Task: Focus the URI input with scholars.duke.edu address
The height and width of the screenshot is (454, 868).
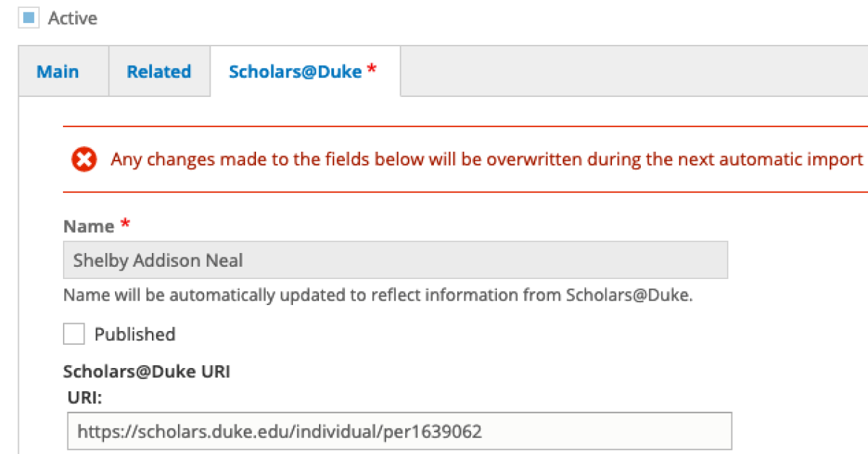Action: tap(399, 432)
